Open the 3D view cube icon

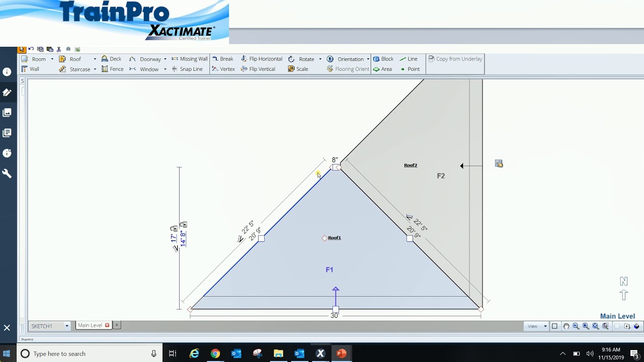(636, 326)
